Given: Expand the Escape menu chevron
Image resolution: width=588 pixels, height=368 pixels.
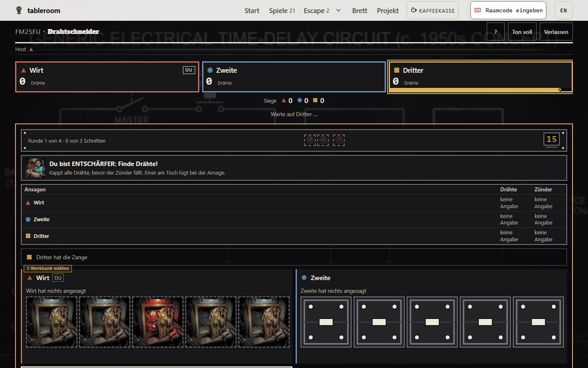Looking at the screenshot, I should 338,10.
